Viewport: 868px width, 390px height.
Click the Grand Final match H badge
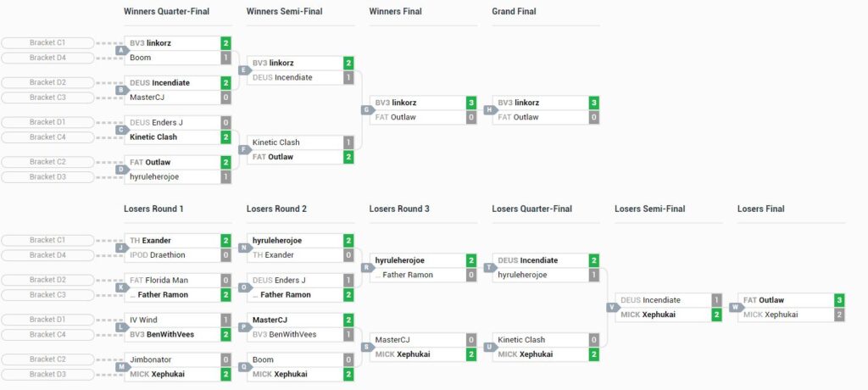(489, 110)
